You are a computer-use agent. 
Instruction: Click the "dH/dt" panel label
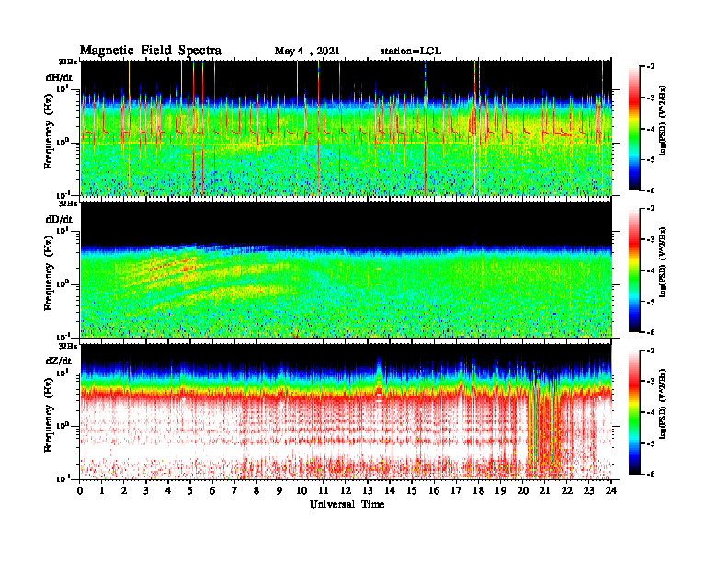pos(59,77)
